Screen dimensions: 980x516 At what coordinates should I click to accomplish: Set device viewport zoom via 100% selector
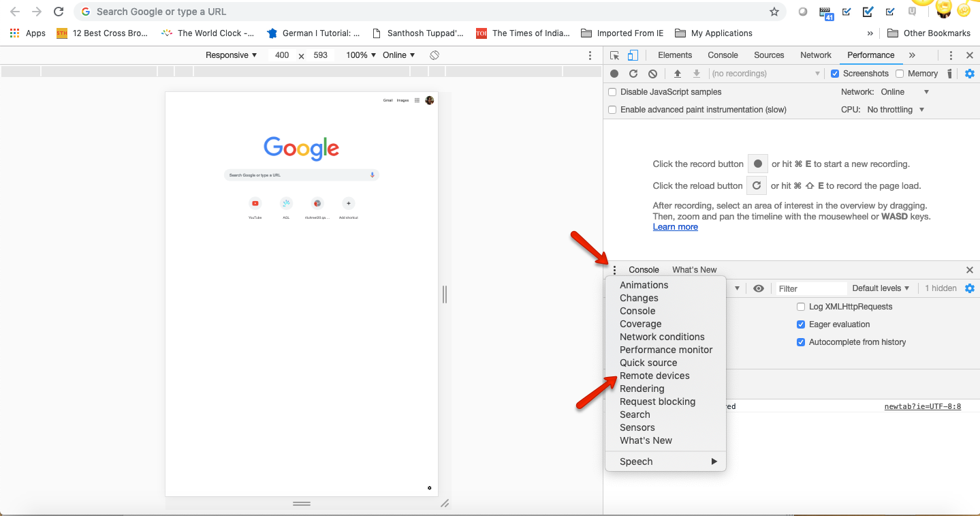pos(360,55)
